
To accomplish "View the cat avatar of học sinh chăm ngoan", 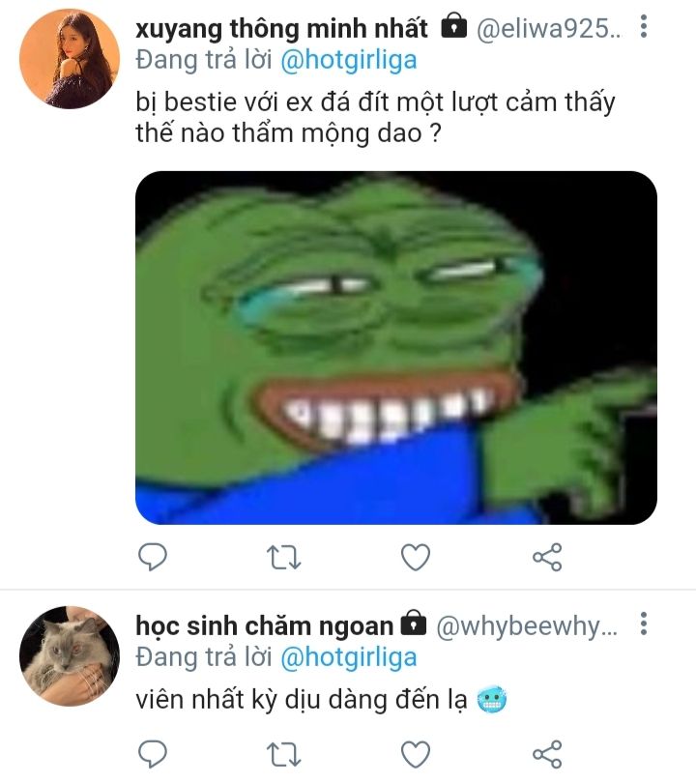I will [70, 656].
